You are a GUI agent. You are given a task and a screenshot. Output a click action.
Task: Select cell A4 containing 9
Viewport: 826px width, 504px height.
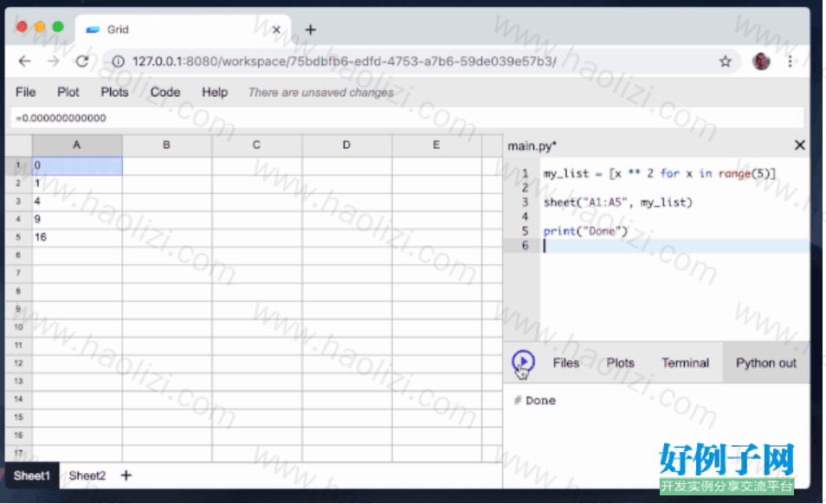77,219
